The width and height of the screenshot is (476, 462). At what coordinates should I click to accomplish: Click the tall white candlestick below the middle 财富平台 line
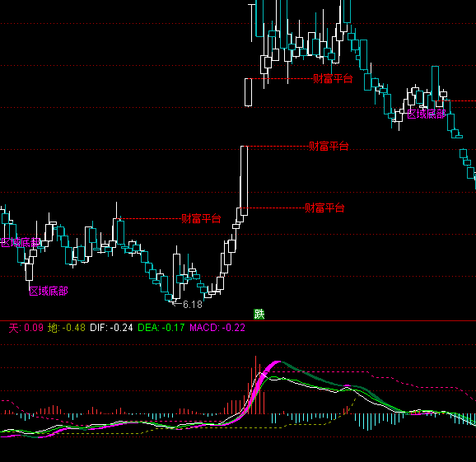[244, 181]
